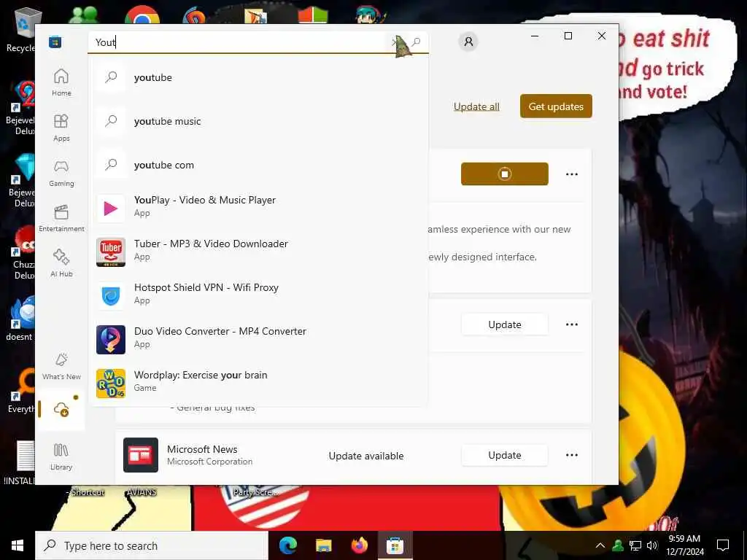Open Hotspot Shield VPN - Wifi Proxy result
Viewport: 747px width, 560px height.
coord(258,296)
